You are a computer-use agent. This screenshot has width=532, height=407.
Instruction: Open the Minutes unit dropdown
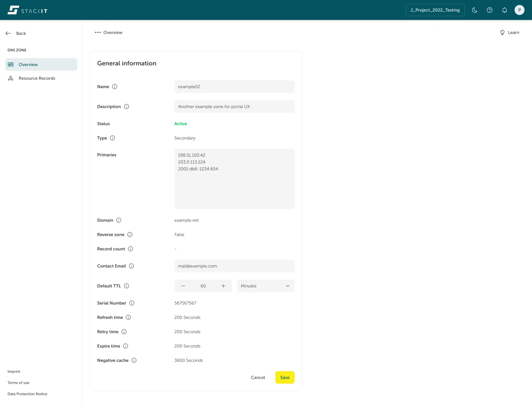(x=265, y=286)
